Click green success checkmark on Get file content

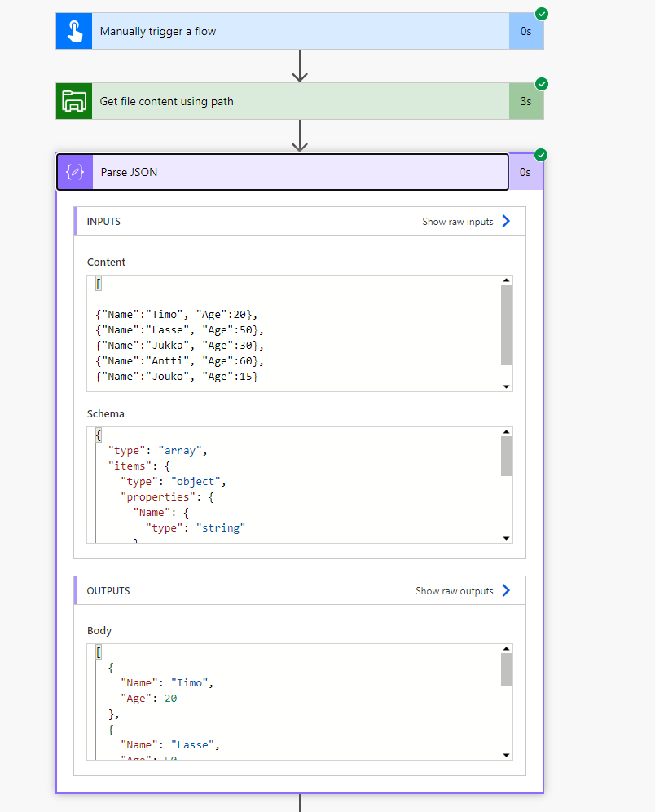tap(542, 84)
